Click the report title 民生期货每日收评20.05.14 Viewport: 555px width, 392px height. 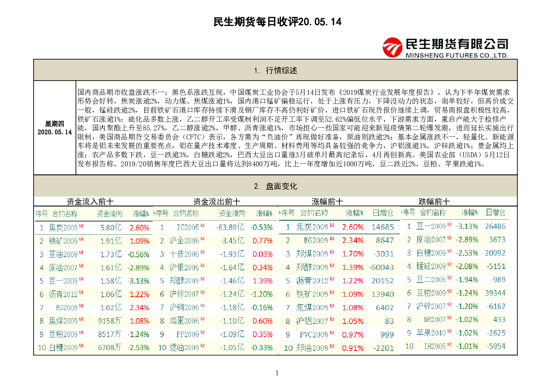(x=277, y=22)
